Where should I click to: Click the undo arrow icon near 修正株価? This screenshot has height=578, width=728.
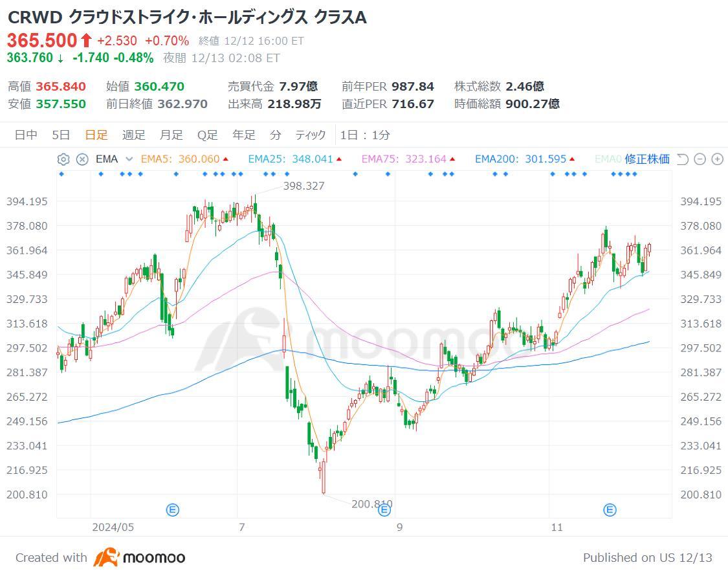point(683,159)
